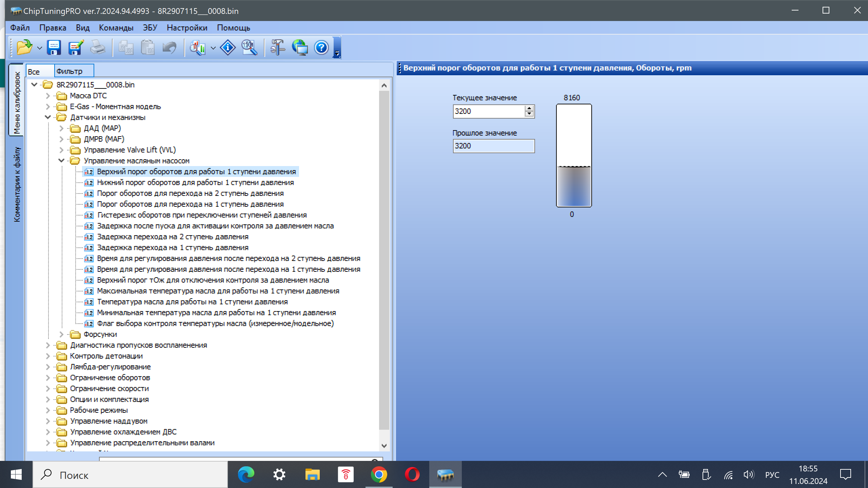Screen dimensions: 868x488
Task: Open Chrome from the taskbar
Action: [x=379, y=474]
